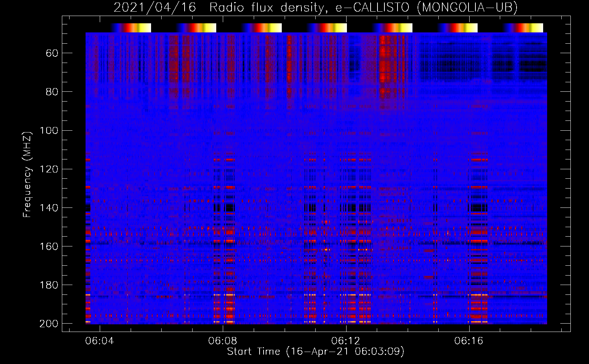Click the 06:04 time axis tick label
The width and height of the screenshot is (589, 364).
(x=99, y=341)
